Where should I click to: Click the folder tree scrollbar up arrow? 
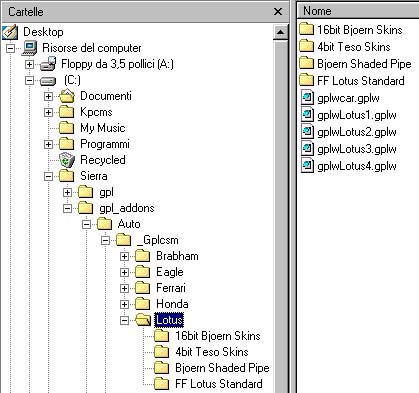[280, 32]
